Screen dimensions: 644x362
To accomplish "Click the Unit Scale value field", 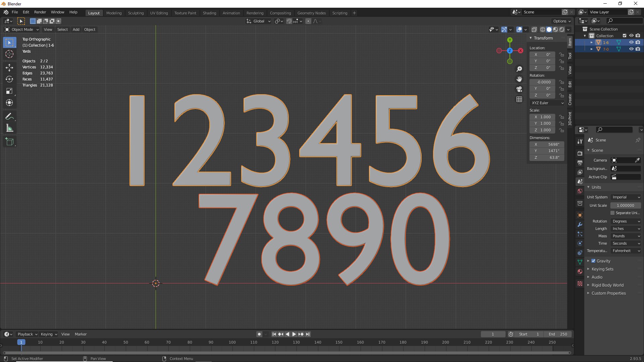I will coord(626,205).
